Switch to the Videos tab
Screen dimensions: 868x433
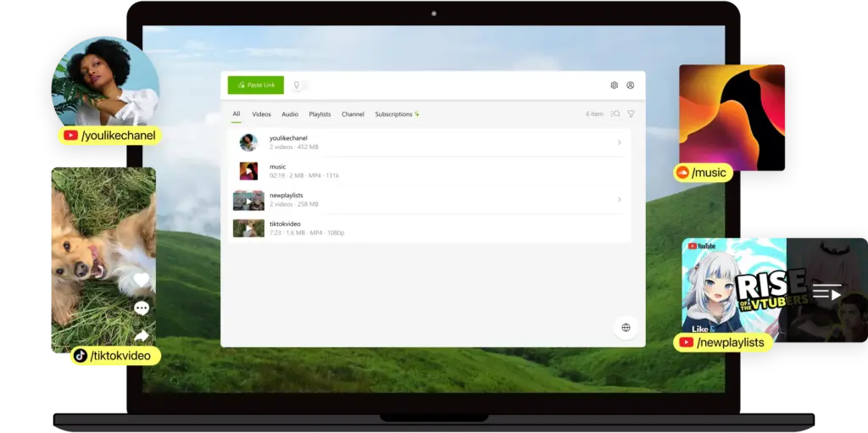click(x=261, y=114)
